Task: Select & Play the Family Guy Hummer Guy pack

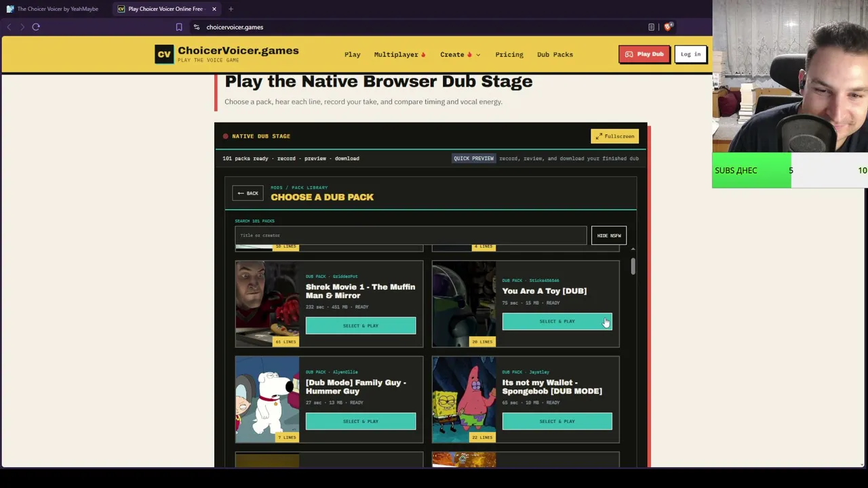Action: [x=361, y=421]
